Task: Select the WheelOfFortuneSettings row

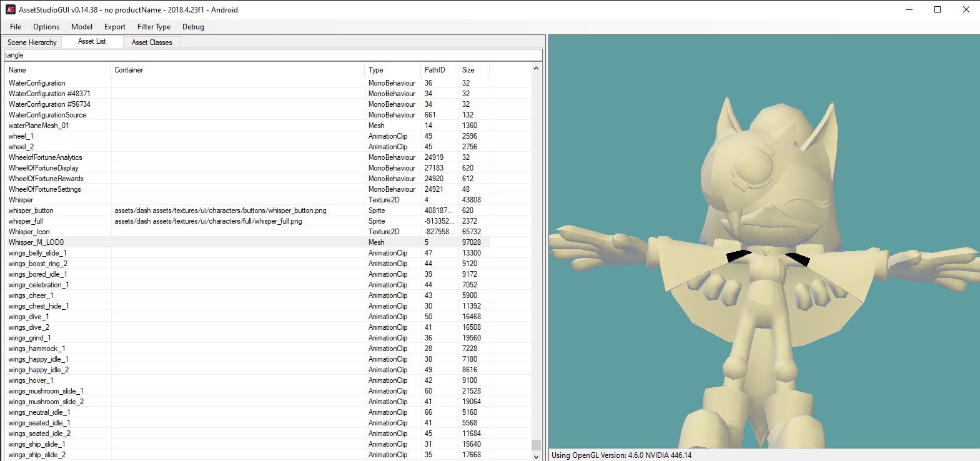Action: point(269,189)
